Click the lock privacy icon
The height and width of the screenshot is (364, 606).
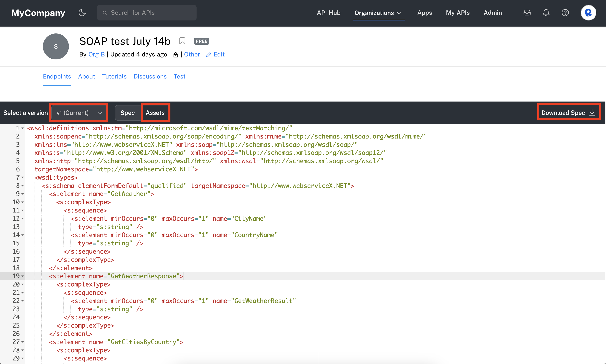click(176, 55)
